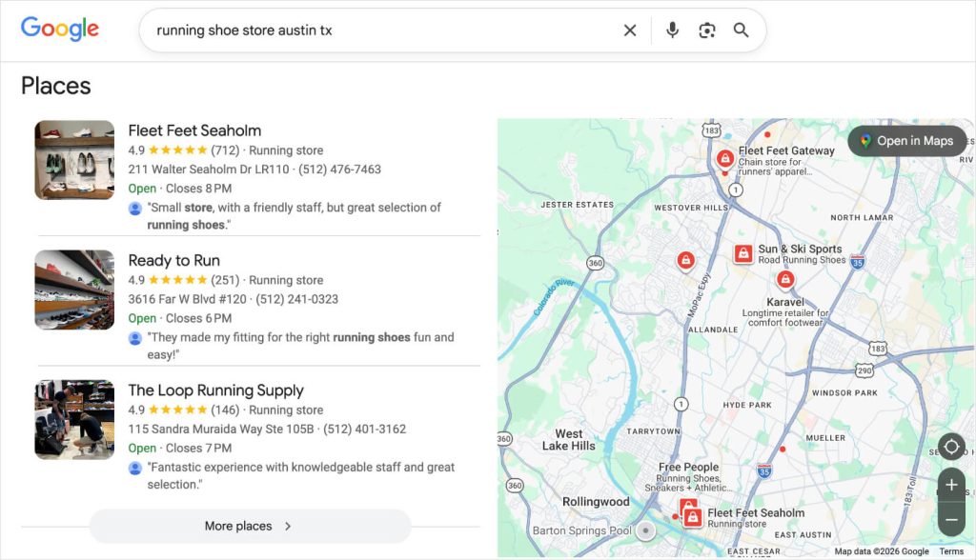Click the circular compass icon above the zoom controls
Image resolution: width=976 pixels, height=560 pixels.
(x=951, y=447)
